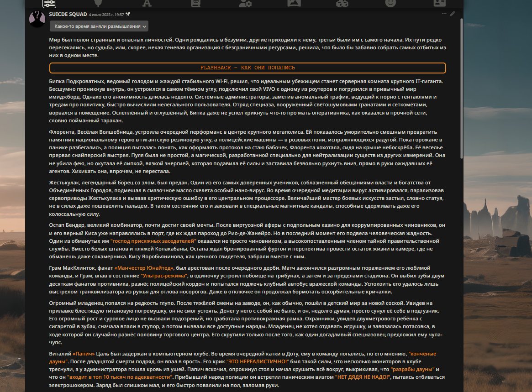This screenshot has width=532, height=392.
Task: Open message actions three-dots icon
Action: pyautogui.click(x=444, y=14)
